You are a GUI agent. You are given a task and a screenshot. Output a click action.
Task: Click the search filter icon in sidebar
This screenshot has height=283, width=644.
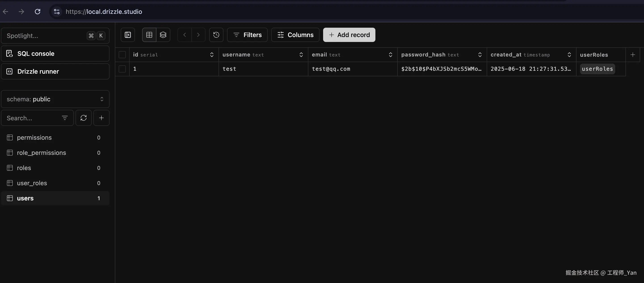65,118
